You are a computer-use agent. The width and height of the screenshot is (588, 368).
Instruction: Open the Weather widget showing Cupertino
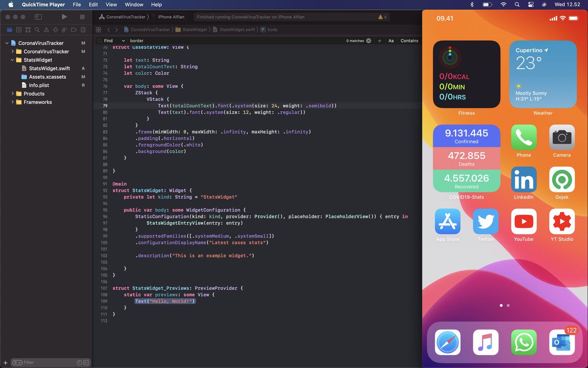[543, 74]
